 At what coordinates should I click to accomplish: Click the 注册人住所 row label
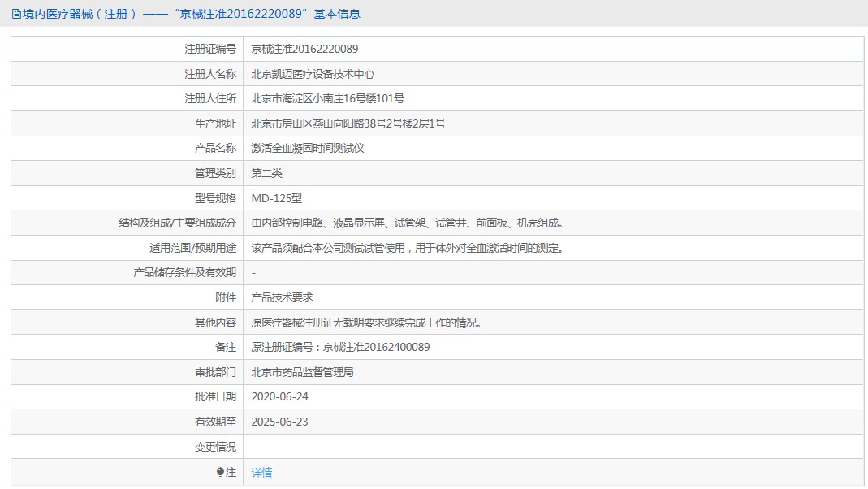point(210,98)
